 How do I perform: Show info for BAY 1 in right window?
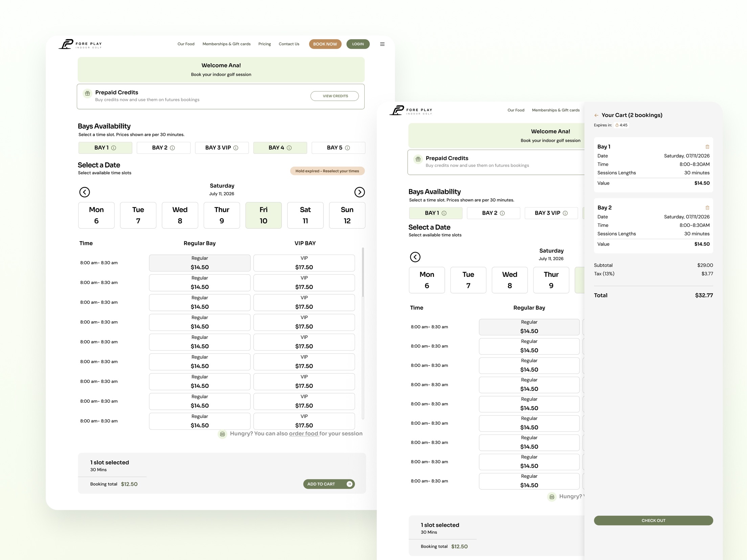pyautogui.click(x=444, y=213)
